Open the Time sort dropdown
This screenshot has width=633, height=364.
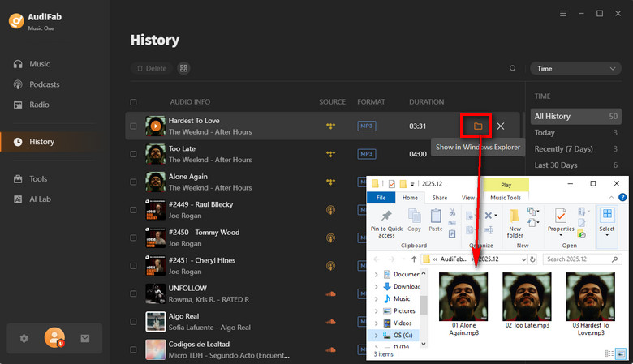coord(575,69)
